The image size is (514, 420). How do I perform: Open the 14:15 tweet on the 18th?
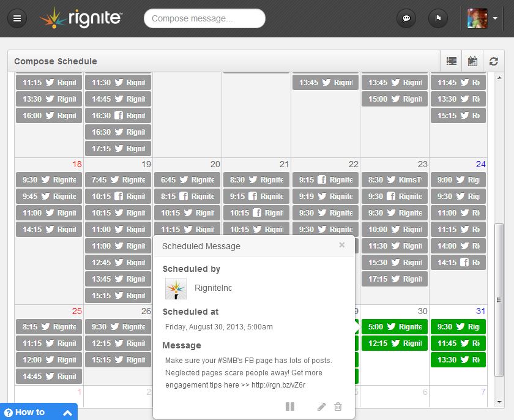(x=49, y=229)
